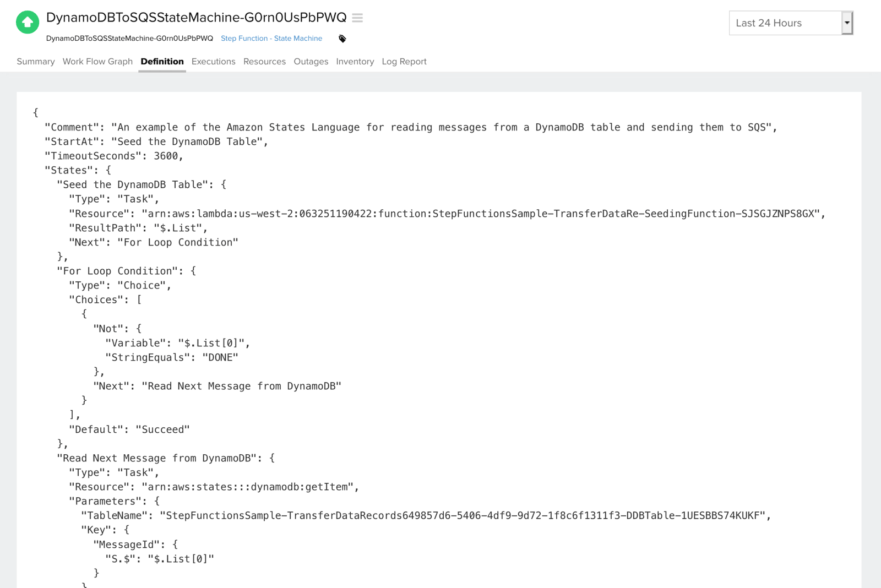Click the dropdown arrow on the time selector

click(x=846, y=23)
